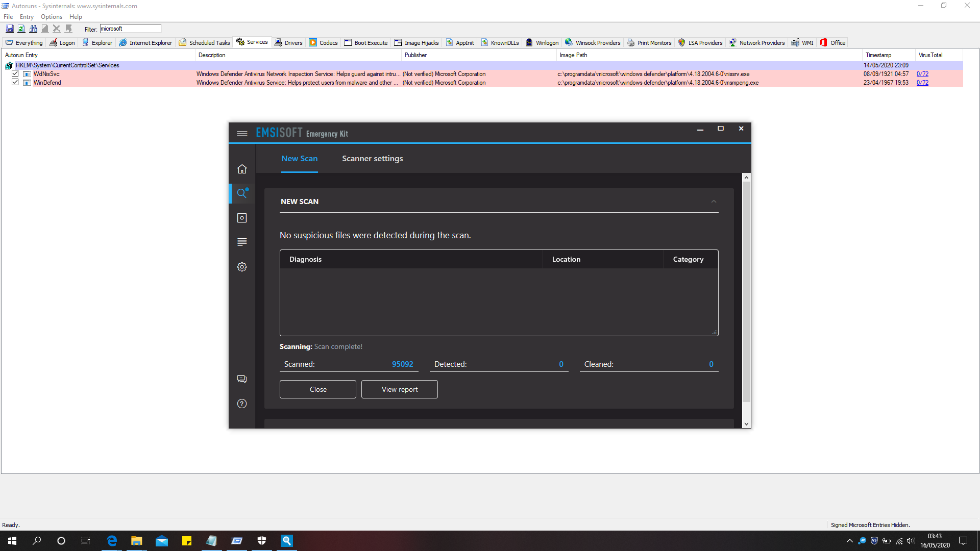Open Emsisoft quarantine icon in sidebar
The height and width of the screenshot is (551, 980).
point(242,218)
